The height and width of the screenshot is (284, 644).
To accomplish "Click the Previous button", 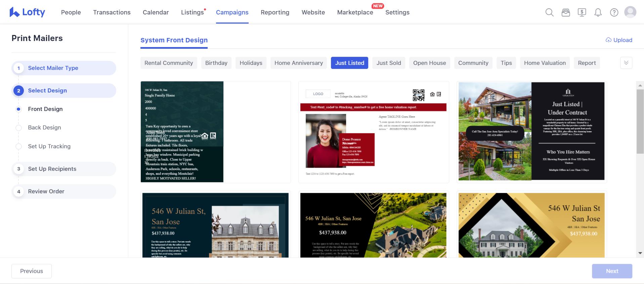I will pos(32,271).
